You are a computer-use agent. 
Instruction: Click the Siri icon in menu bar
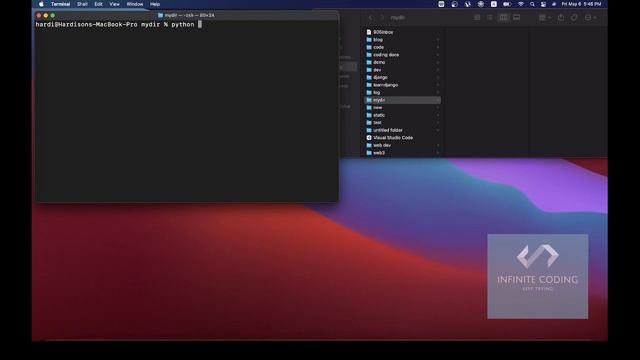point(554,4)
